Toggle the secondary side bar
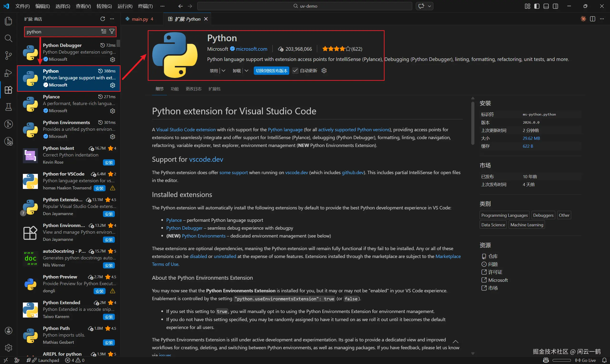 click(555, 6)
